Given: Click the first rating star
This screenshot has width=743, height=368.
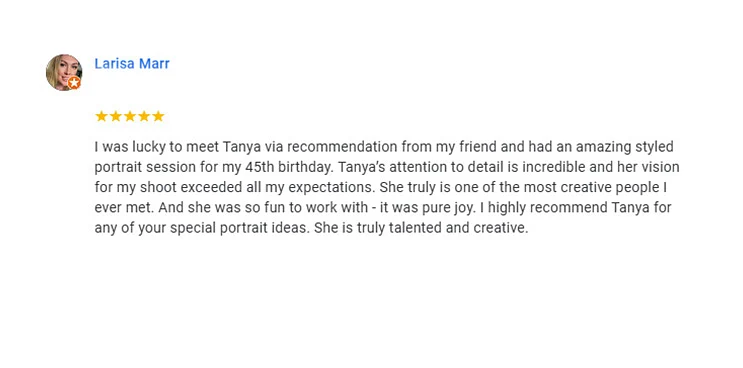Looking at the screenshot, I should click(x=101, y=116).
